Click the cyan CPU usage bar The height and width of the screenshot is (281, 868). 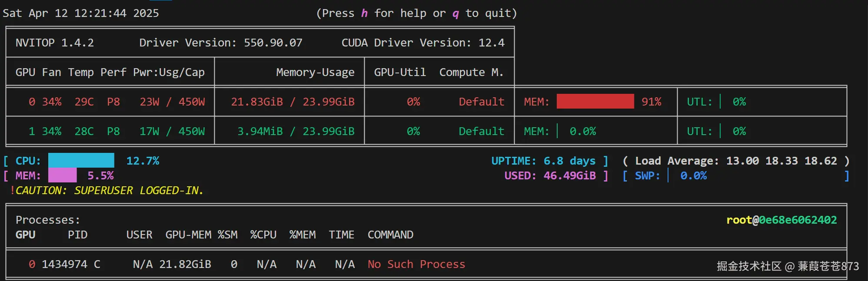click(81, 161)
